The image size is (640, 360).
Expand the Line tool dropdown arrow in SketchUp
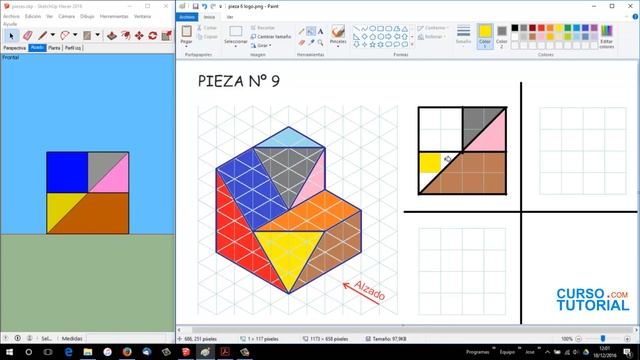53,36
